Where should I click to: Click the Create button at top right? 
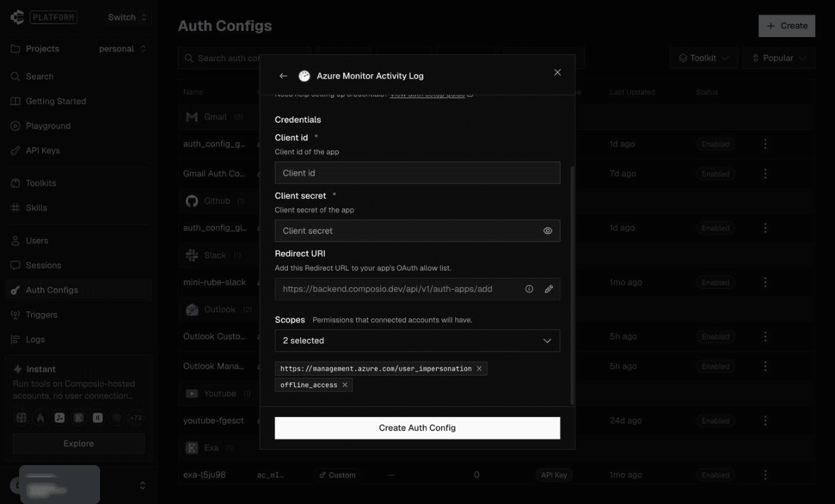(x=787, y=26)
